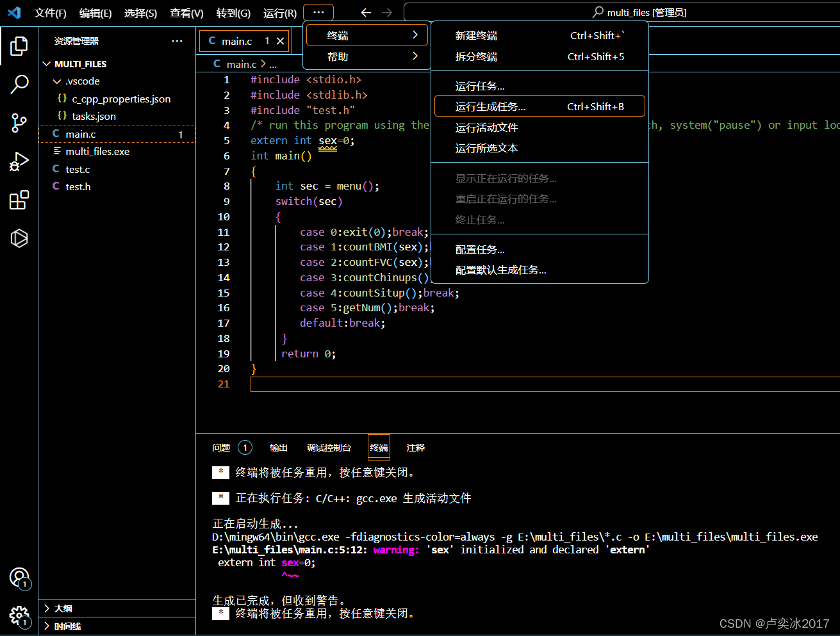Open the Extensions view icon
840x636 pixels.
click(19, 200)
